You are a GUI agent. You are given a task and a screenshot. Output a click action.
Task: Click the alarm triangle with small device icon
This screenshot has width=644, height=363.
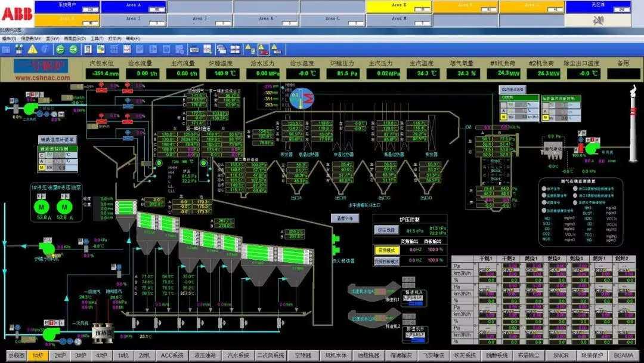point(250,50)
